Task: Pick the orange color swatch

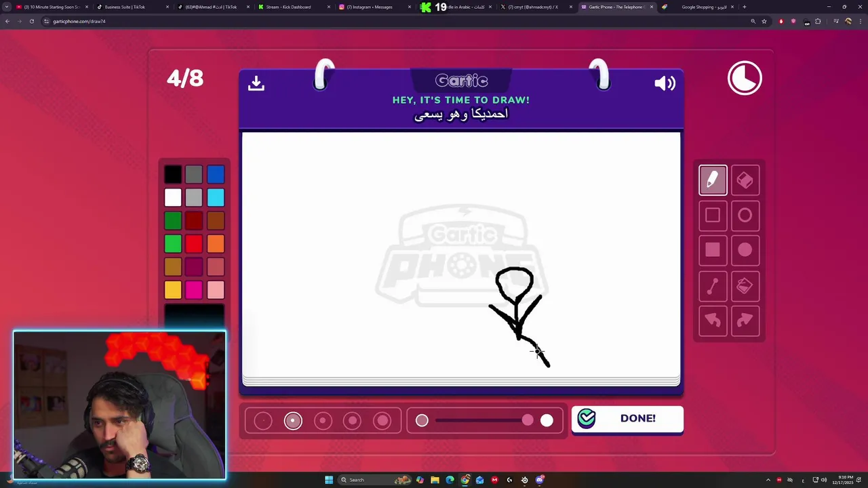Action: coord(216,243)
